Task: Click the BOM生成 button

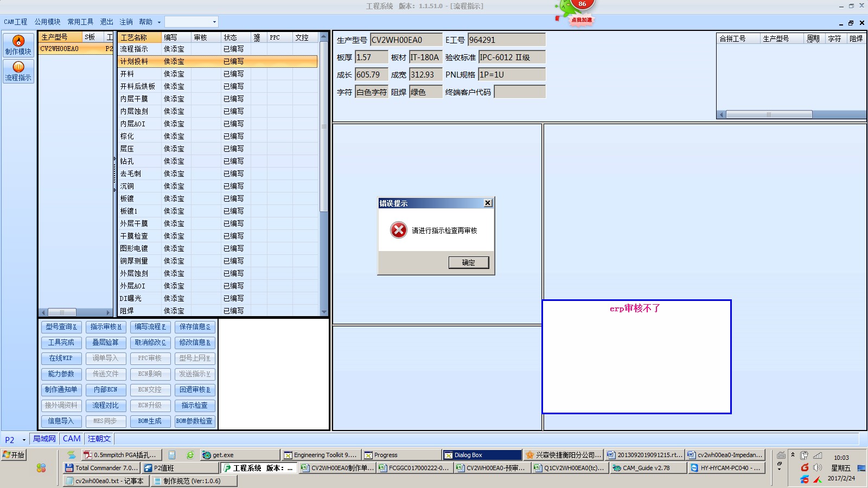Action: [x=150, y=421]
